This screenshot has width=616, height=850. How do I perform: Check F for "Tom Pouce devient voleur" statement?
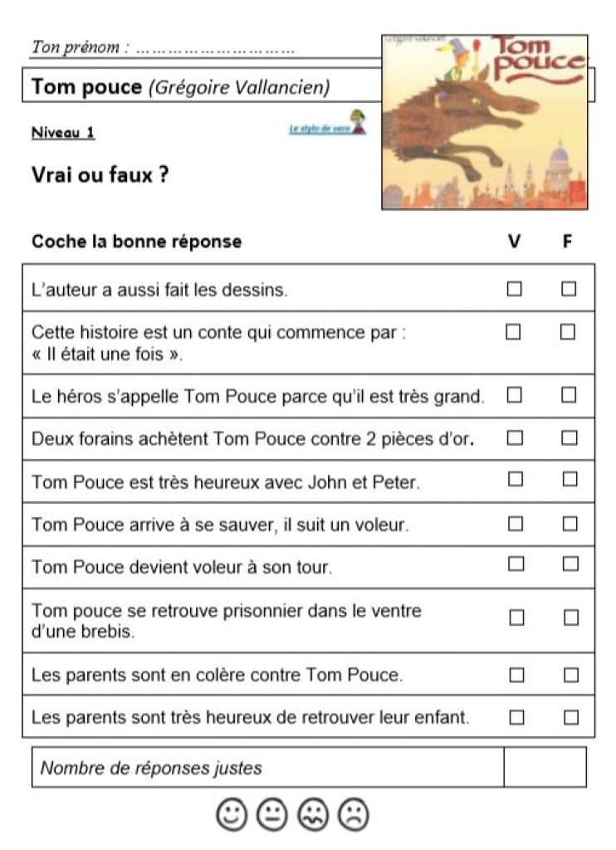tap(570, 564)
